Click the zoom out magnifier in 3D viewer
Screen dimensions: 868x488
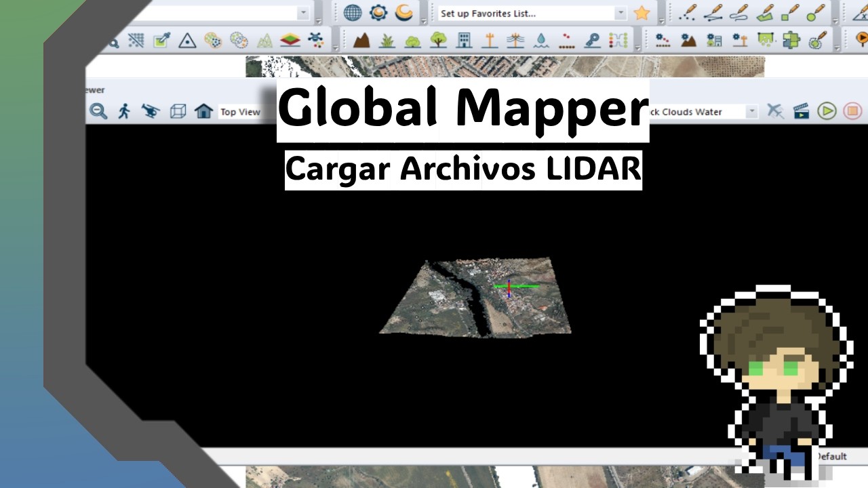click(x=98, y=111)
